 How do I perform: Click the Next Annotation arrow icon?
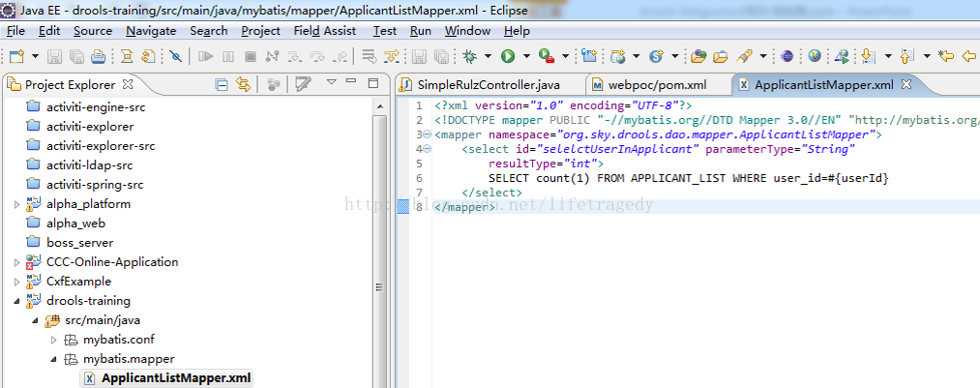868,56
